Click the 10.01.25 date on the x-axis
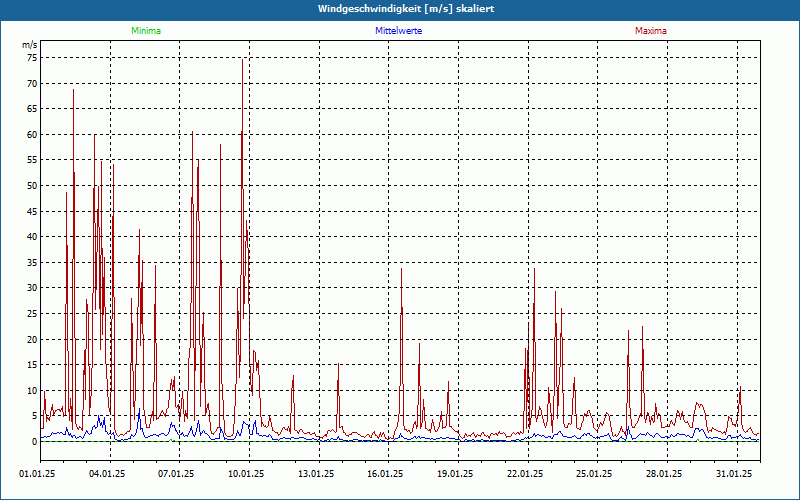 click(246, 474)
